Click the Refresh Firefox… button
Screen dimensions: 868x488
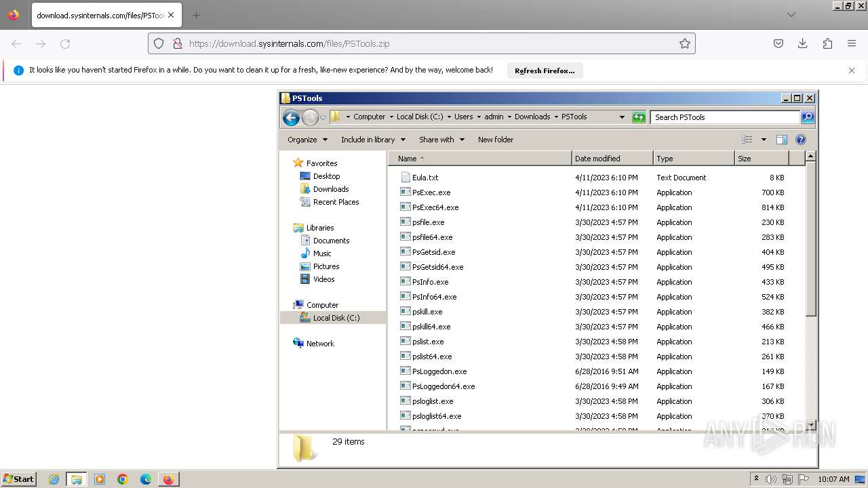(545, 70)
